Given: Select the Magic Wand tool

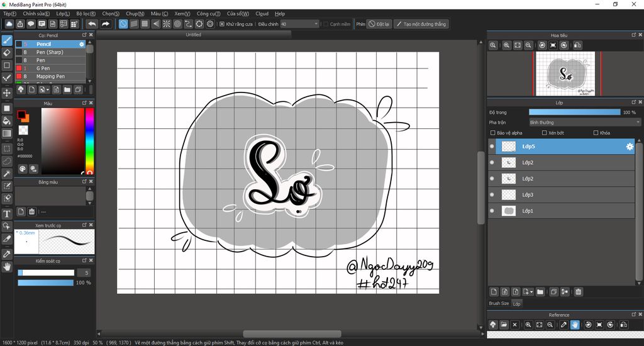Looking at the screenshot, I should click(6, 174).
